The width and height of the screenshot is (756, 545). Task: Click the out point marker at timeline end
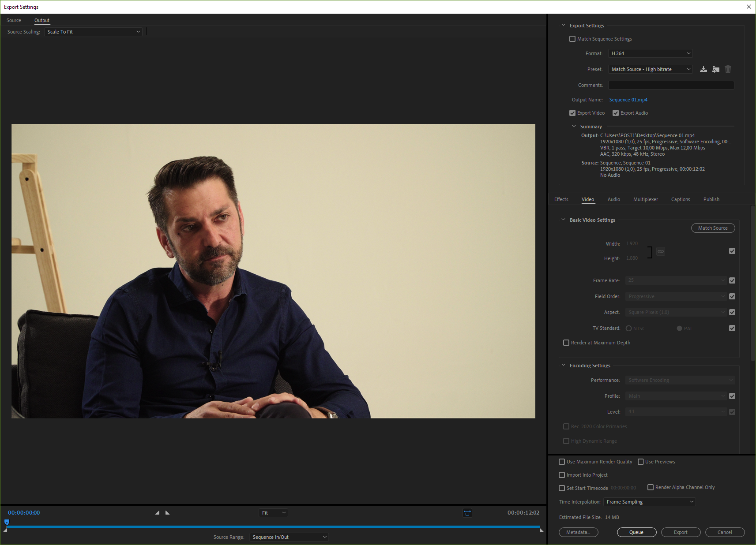(x=542, y=530)
